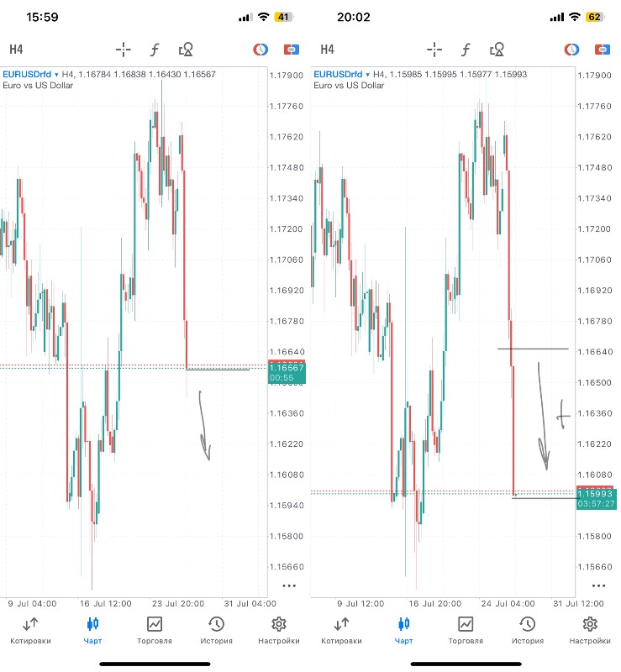Open H4 timeframe selector in the 15:59 screenshot
Viewport: 621px width, 672px height.
pos(17,50)
